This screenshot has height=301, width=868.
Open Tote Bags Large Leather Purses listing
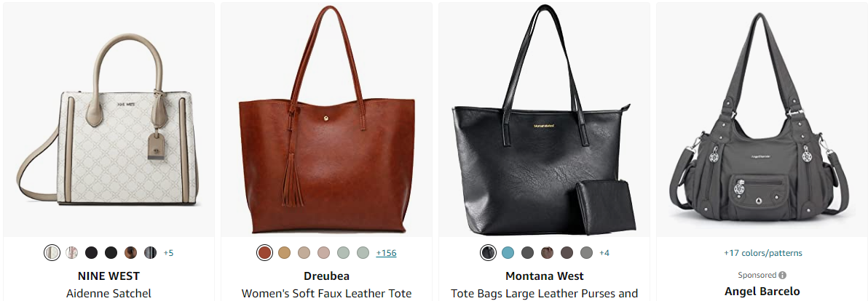click(x=544, y=293)
